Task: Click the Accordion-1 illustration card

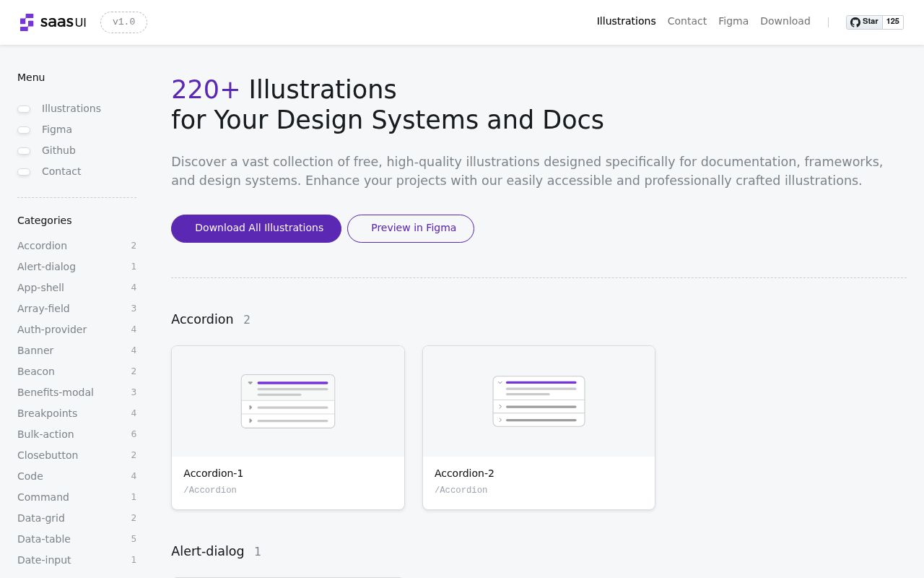Action: 288,428
